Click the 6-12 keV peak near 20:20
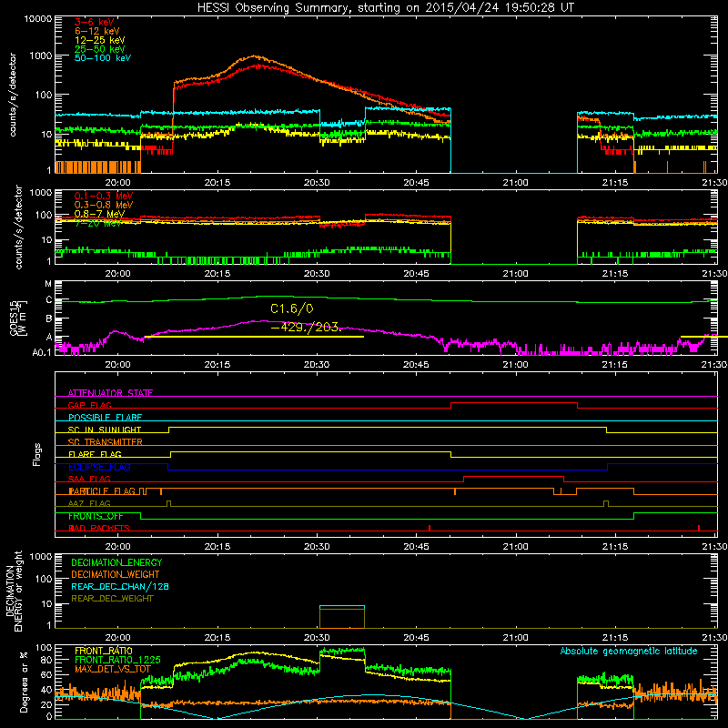This screenshot has width=728, height=728. tap(254, 56)
